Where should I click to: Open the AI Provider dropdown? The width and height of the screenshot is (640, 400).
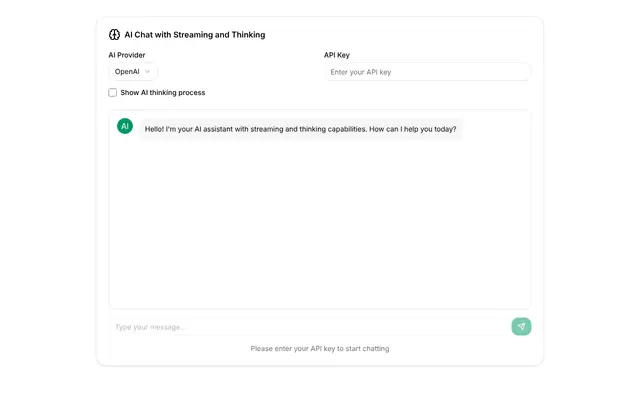(x=133, y=72)
